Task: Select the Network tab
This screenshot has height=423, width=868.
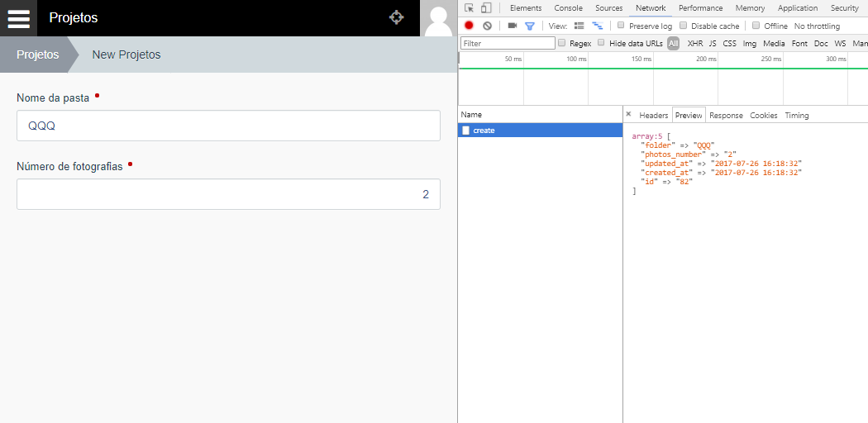Action: tap(651, 7)
